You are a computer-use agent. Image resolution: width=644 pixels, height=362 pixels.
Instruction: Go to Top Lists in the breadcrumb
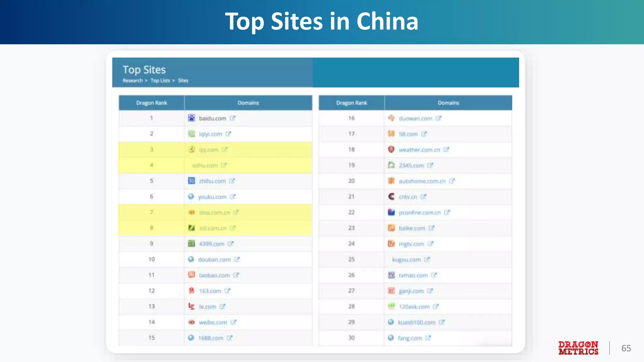pyautogui.click(x=160, y=81)
